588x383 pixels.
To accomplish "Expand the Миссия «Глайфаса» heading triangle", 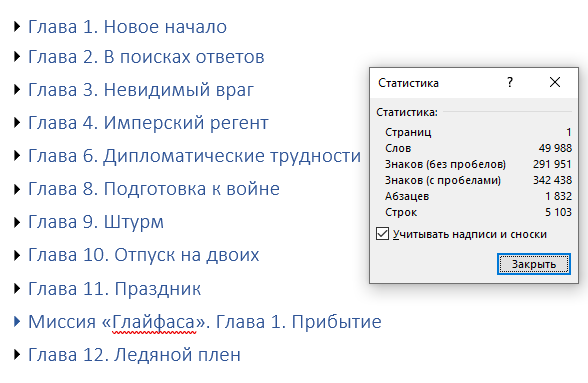I will pos(17,321).
